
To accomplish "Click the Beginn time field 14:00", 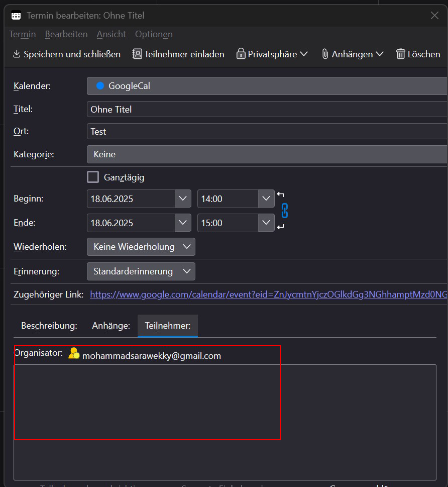I will (x=228, y=199).
